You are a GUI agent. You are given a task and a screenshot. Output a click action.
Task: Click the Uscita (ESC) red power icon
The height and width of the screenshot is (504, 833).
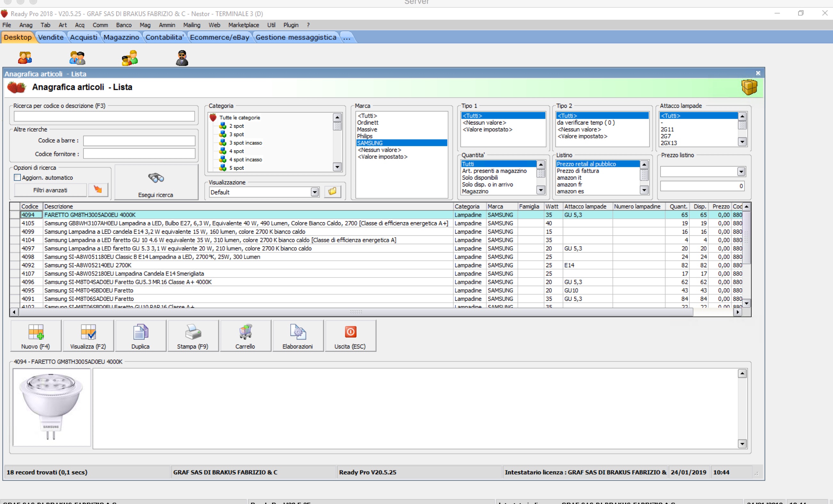[350, 332]
